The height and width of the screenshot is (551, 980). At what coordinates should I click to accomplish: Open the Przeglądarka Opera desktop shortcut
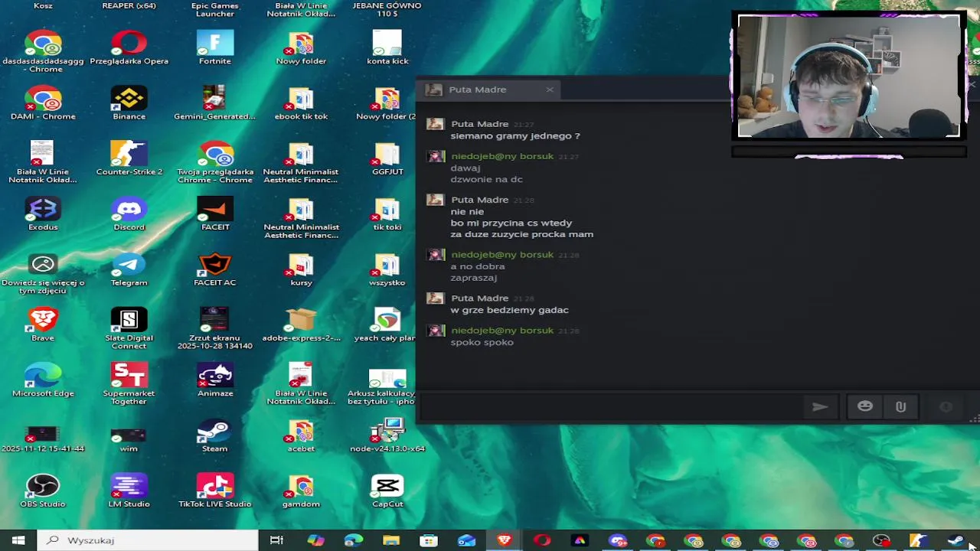coord(129,47)
